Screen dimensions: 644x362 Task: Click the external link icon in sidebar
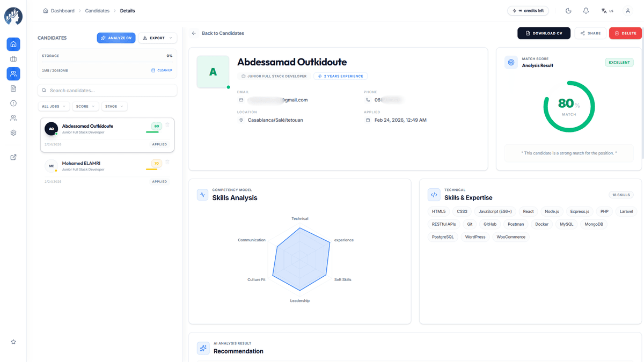[13, 157]
